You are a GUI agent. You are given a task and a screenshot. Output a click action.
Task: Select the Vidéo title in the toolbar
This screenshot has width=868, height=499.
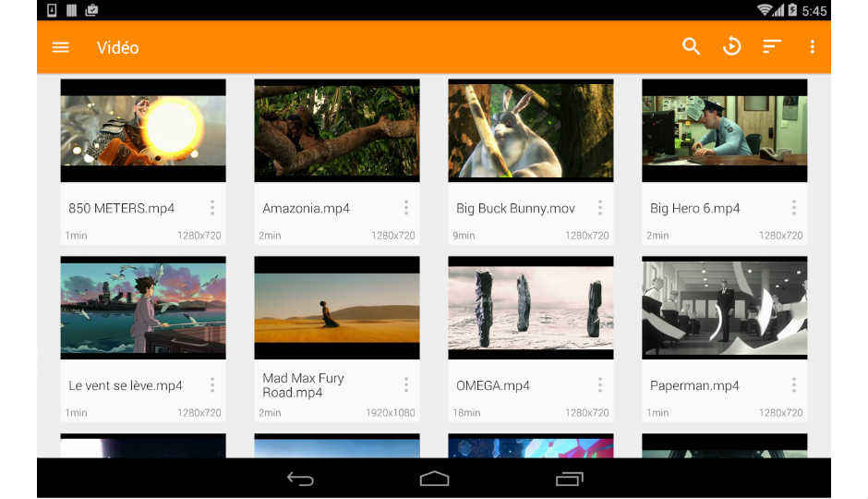[x=118, y=48]
